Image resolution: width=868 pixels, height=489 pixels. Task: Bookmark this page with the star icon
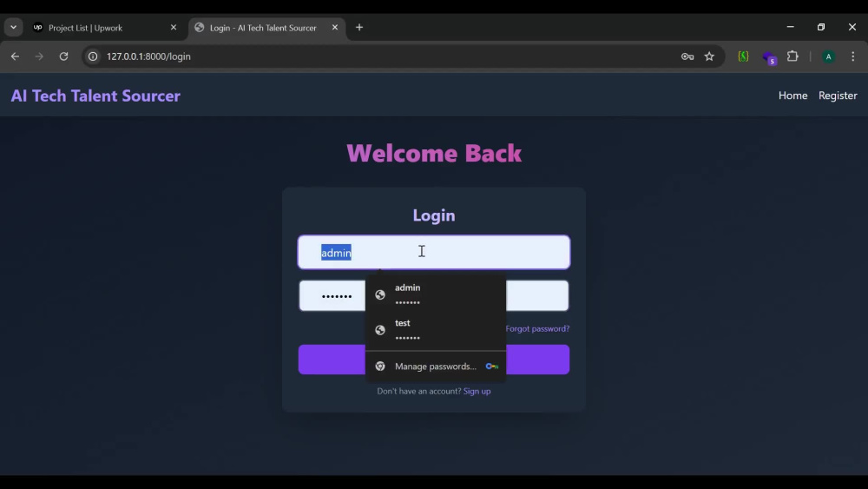pyautogui.click(x=709, y=56)
